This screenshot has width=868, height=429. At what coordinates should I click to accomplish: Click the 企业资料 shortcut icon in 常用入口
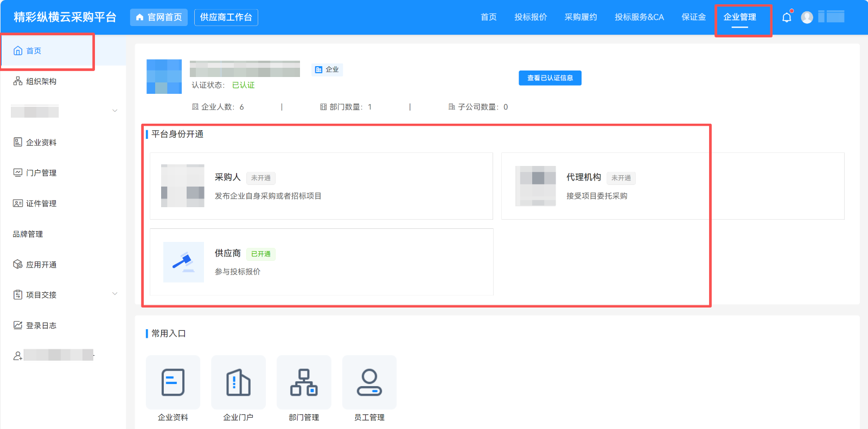click(173, 382)
